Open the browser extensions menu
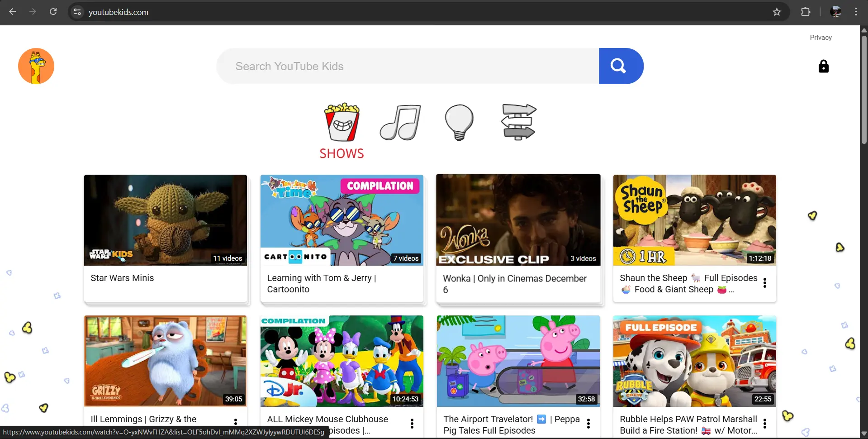This screenshot has height=439, width=868. click(806, 12)
